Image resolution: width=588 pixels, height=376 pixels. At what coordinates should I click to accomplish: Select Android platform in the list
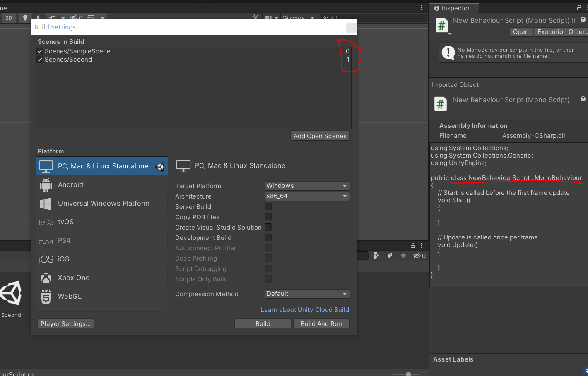(70, 185)
